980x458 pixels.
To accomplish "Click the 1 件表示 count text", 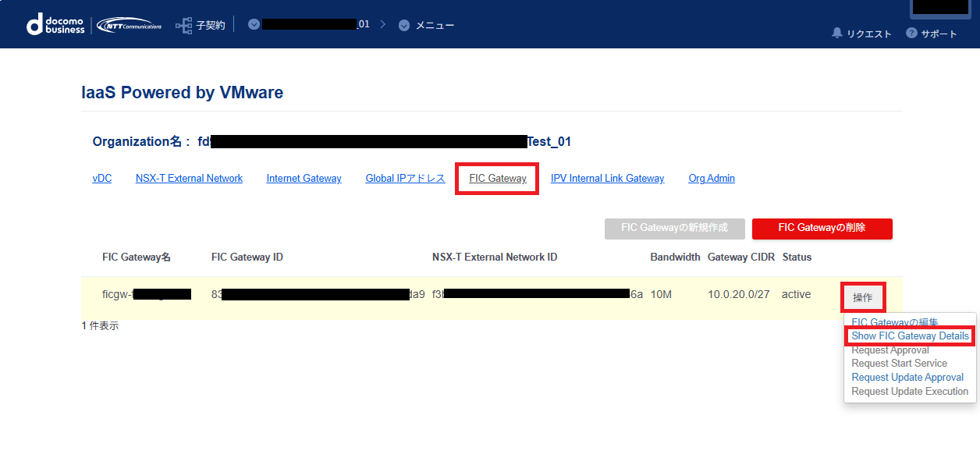I will click(x=100, y=326).
